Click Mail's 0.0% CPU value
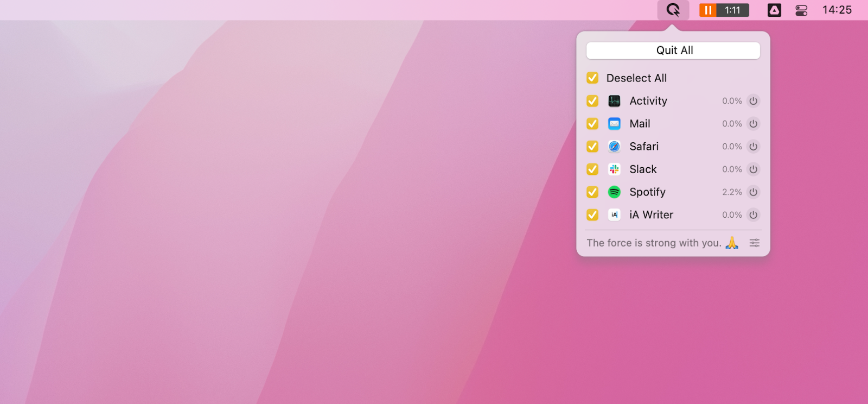This screenshot has width=868, height=404. [x=732, y=124]
